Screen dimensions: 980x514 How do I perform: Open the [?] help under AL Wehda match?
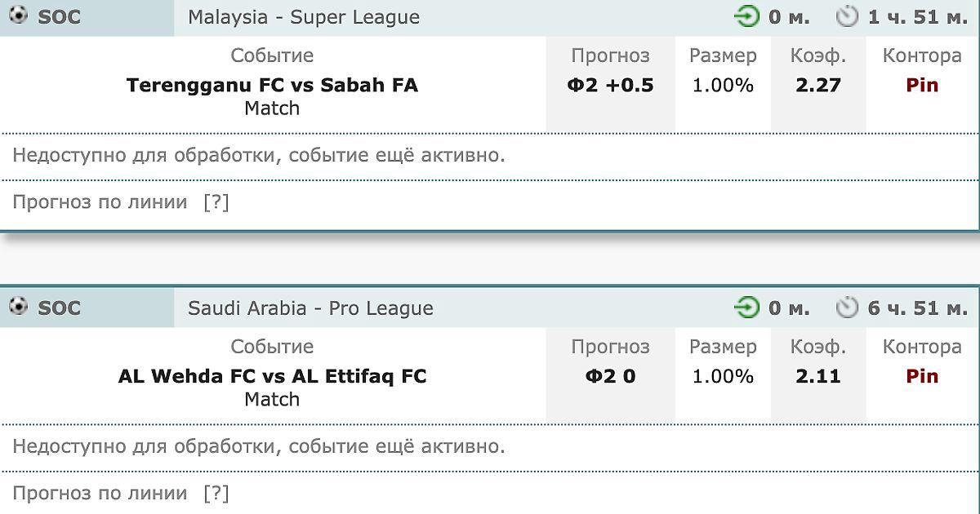pos(216,494)
